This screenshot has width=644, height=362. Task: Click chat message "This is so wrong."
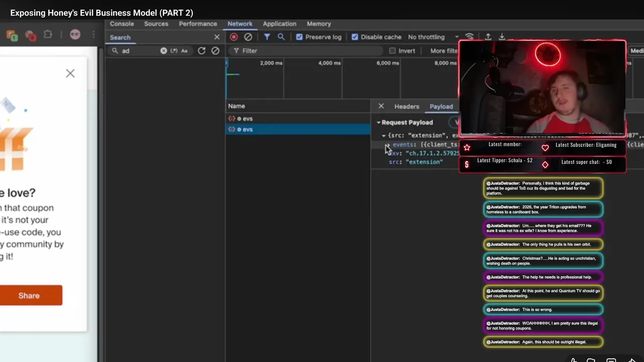pos(543,309)
